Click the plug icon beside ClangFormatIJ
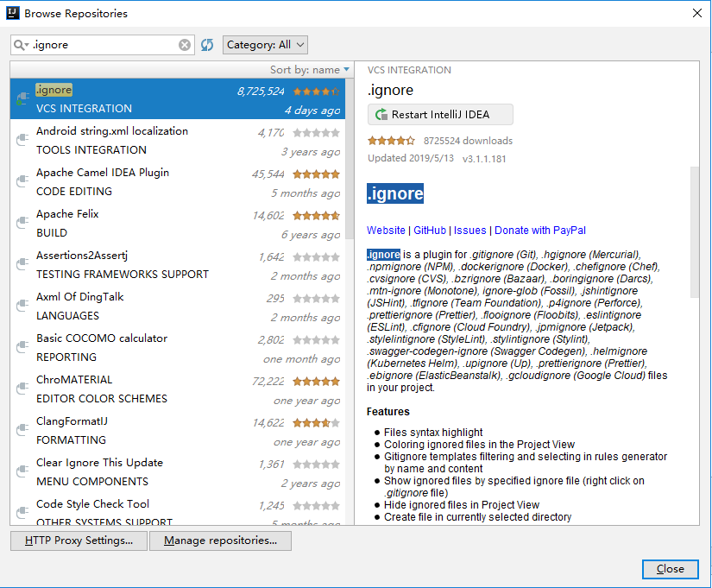The height and width of the screenshot is (588, 712). pos(22,430)
